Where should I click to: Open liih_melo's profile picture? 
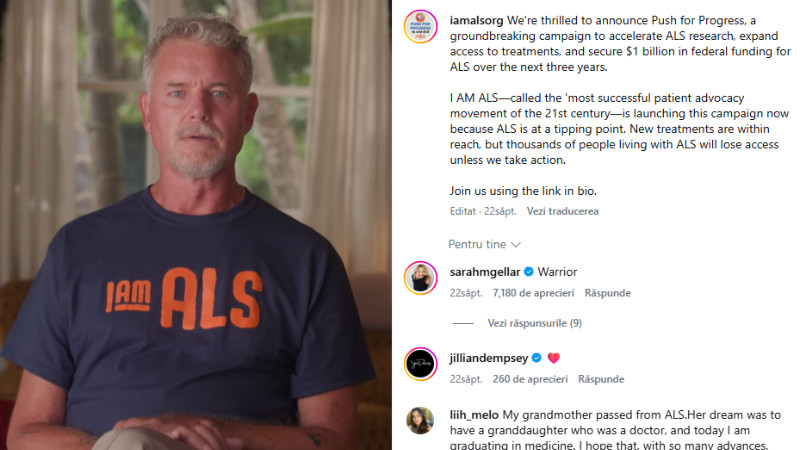pyautogui.click(x=420, y=420)
